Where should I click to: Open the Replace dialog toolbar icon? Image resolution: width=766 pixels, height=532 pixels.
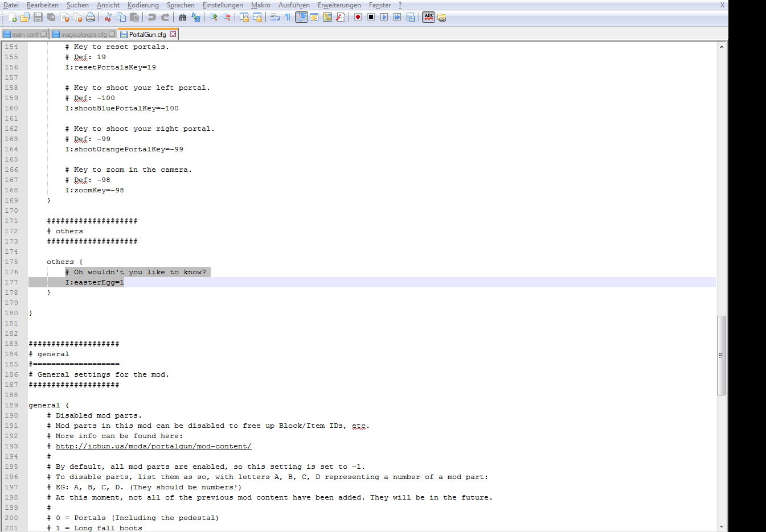click(196, 17)
